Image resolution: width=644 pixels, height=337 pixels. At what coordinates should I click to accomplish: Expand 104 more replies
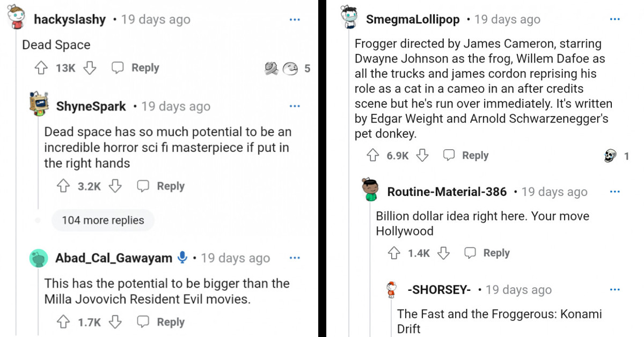pos(103,220)
